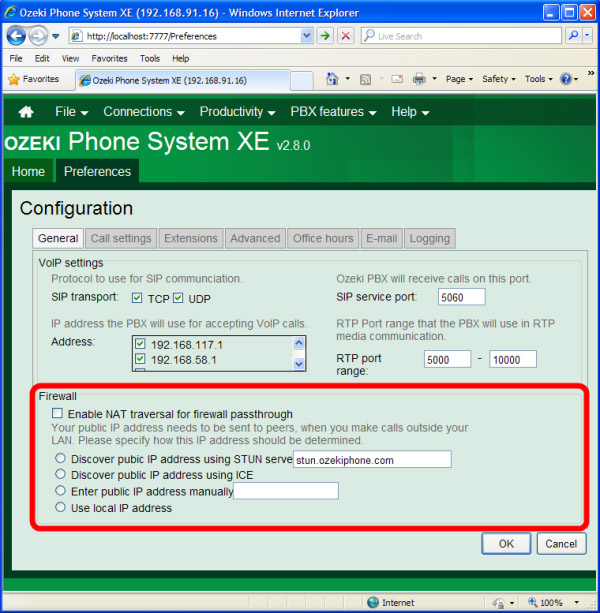This screenshot has width=600, height=613.
Task: Click the STUN server address field
Action: [372, 459]
